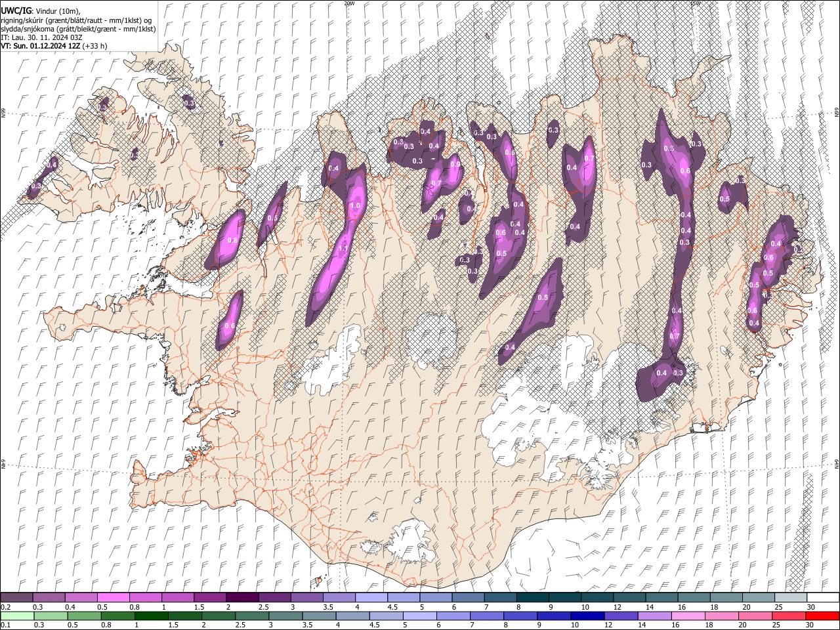Click the 'slydda/snjókoma' legend description line
The height and width of the screenshot is (630, 840).
pyautogui.click(x=78, y=29)
